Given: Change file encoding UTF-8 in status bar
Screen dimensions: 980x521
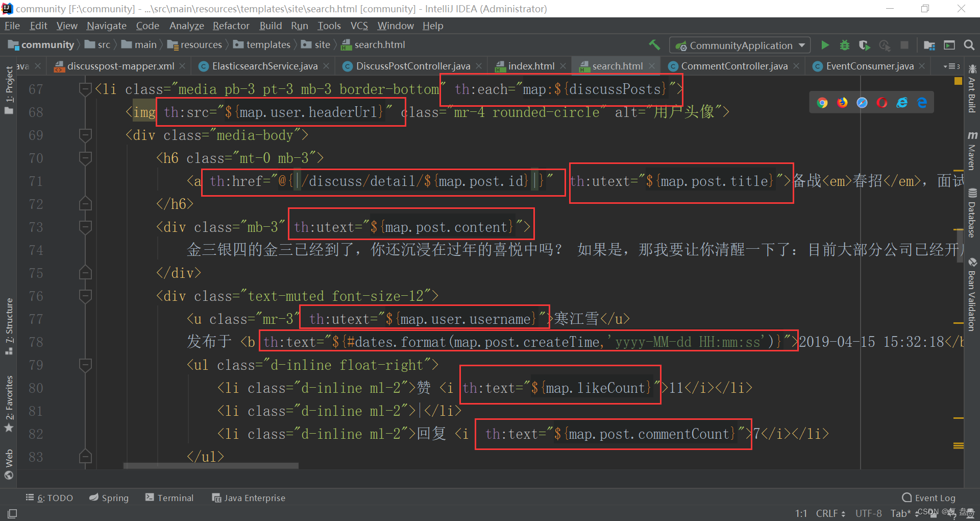Looking at the screenshot, I should click(868, 513).
